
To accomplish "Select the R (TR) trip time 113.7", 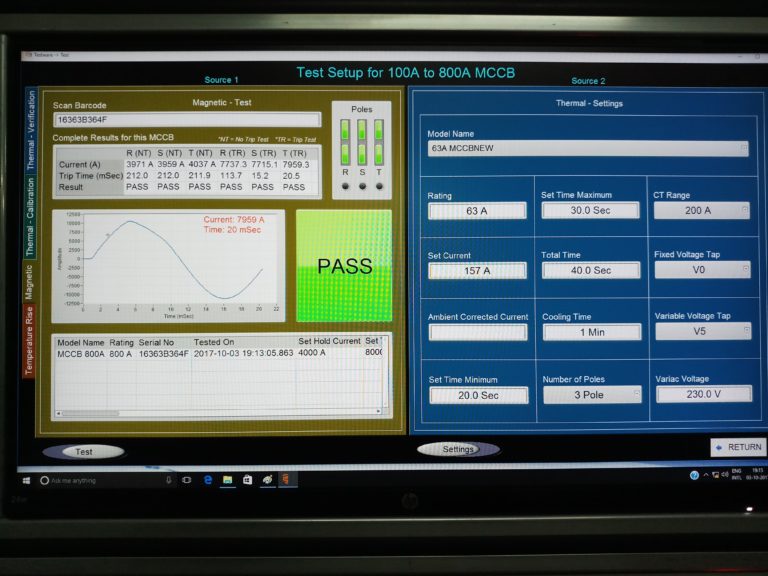I will 231,175.
